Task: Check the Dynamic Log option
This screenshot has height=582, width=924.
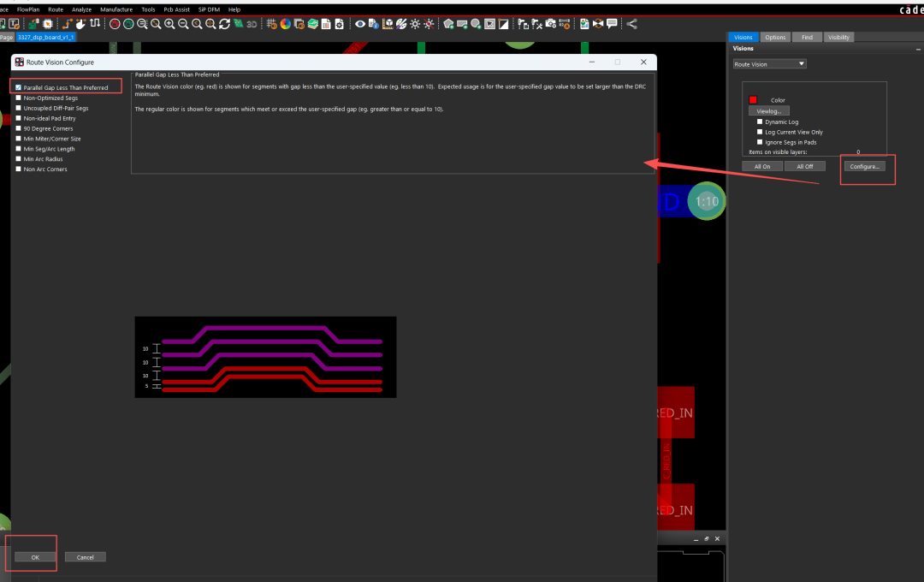Action: 760,122
